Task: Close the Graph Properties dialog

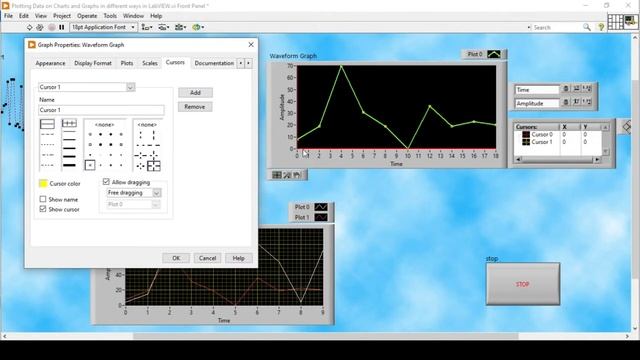Action: pyautogui.click(x=251, y=44)
